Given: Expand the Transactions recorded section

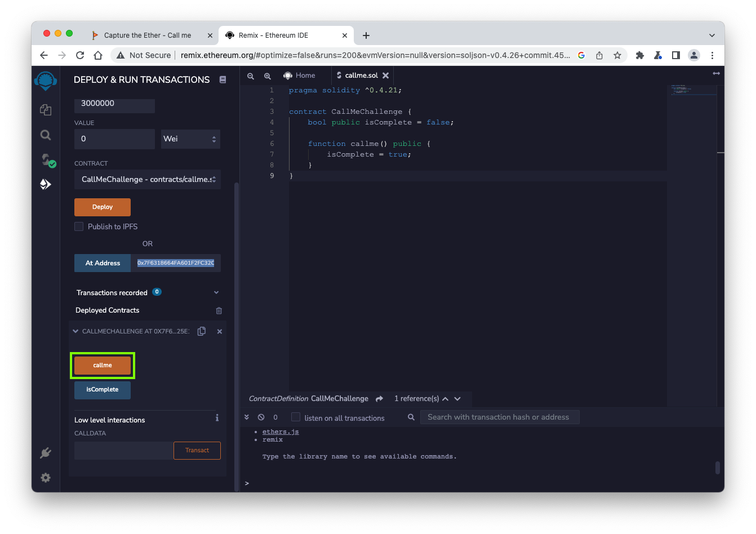Looking at the screenshot, I should point(216,293).
